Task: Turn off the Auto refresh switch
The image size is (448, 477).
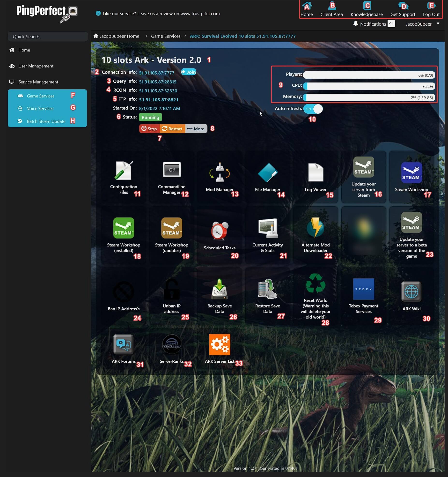Action: pyautogui.click(x=313, y=109)
